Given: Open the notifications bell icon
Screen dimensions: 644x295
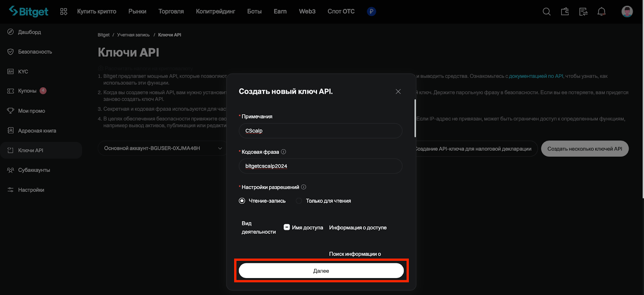Looking at the screenshot, I should pyautogui.click(x=601, y=12).
